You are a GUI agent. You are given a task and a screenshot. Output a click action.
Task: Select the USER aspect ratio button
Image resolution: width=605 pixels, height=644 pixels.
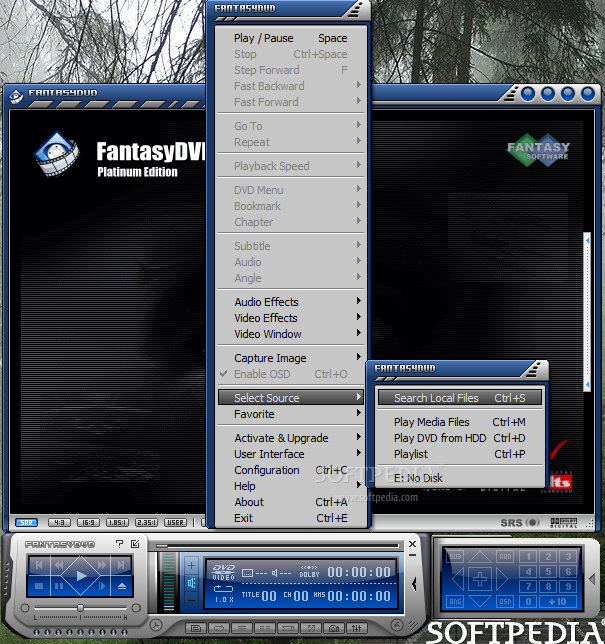175,522
